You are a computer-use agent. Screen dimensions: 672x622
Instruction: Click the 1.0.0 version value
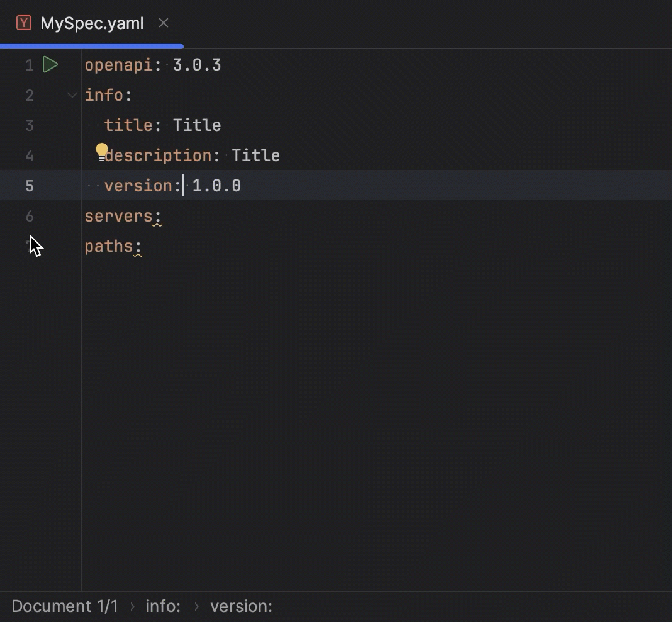[x=216, y=186]
